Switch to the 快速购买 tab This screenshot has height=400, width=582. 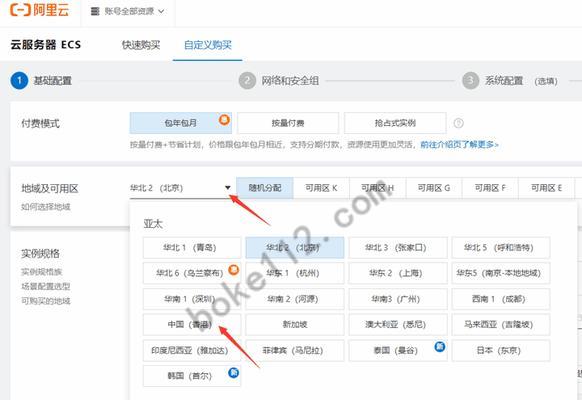[141, 45]
